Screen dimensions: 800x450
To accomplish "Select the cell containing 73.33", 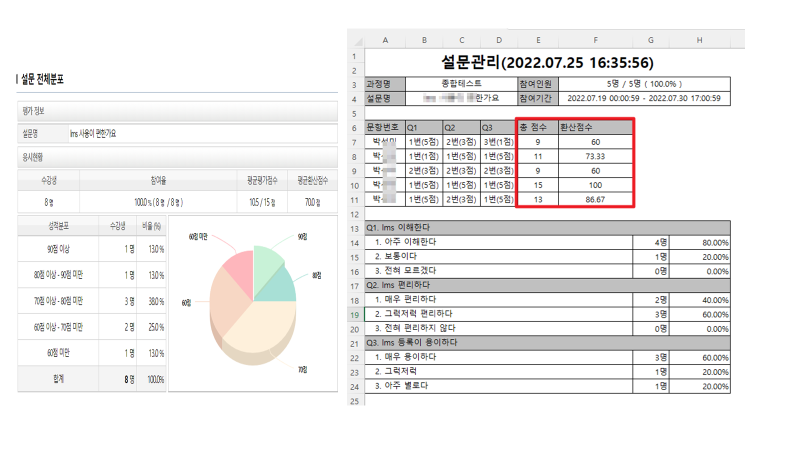I will pyautogui.click(x=595, y=157).
